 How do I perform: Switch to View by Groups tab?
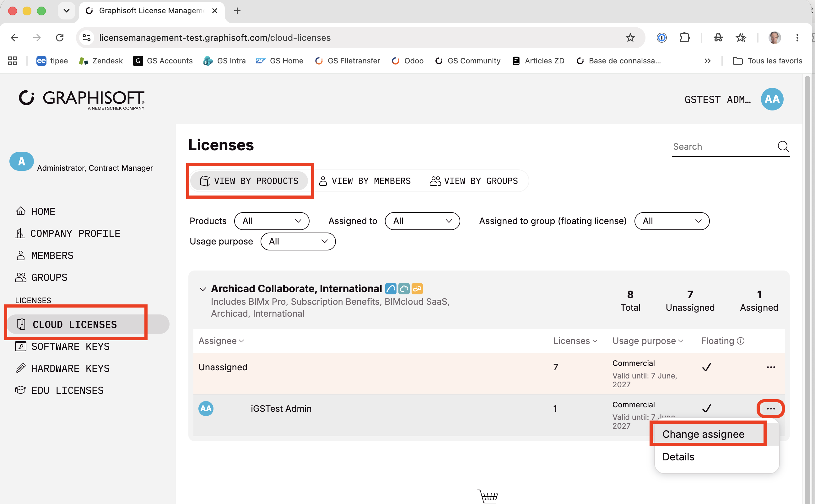(473, 181)
